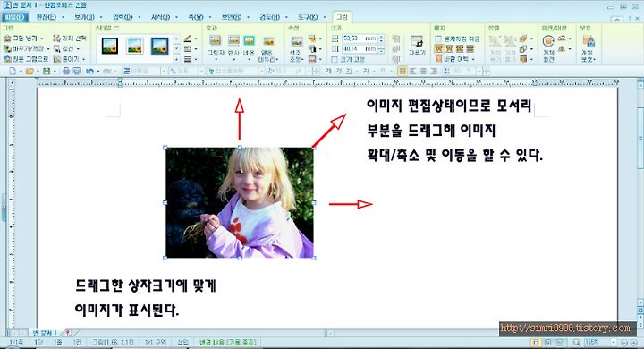Increase picture width with stepper arrow
Image resolution: width=644 pixels, height=349 pixels.
[382, 37]
